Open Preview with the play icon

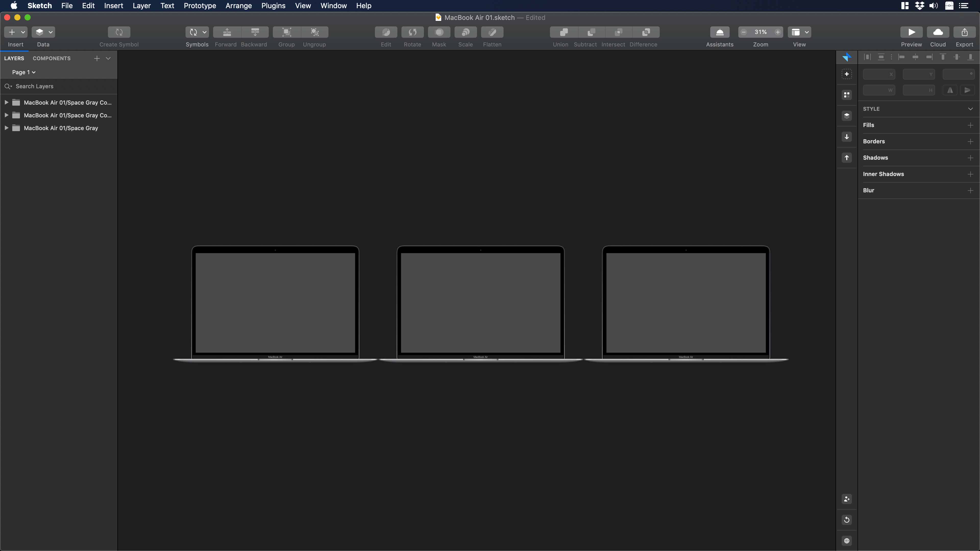(x=912, y=32)
